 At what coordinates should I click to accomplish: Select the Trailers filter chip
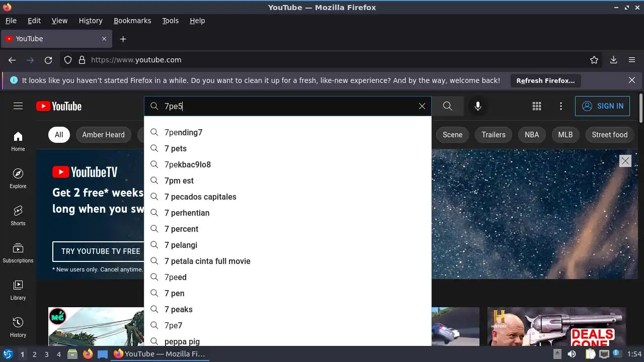494,135
